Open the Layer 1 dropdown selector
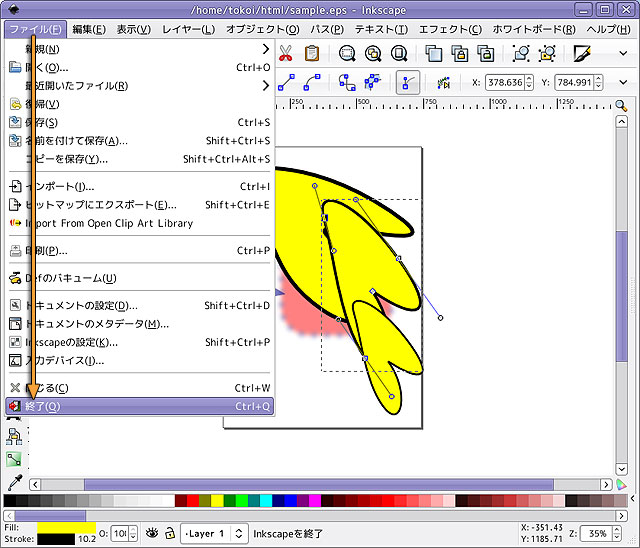Screen dimensions: 640x548 pyautogui.click(x=214, y=534)
